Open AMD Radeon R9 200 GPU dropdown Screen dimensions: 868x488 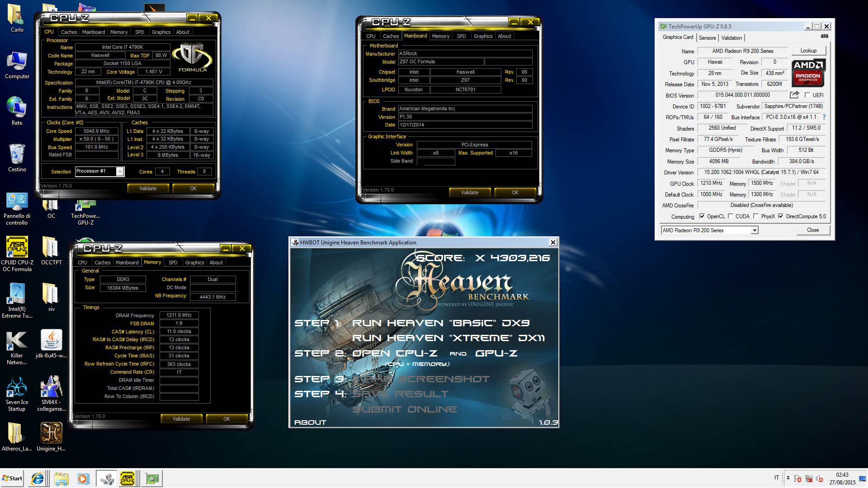(754, 230)
